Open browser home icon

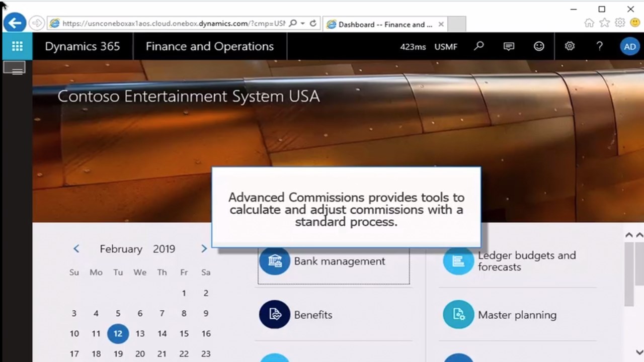589,23
